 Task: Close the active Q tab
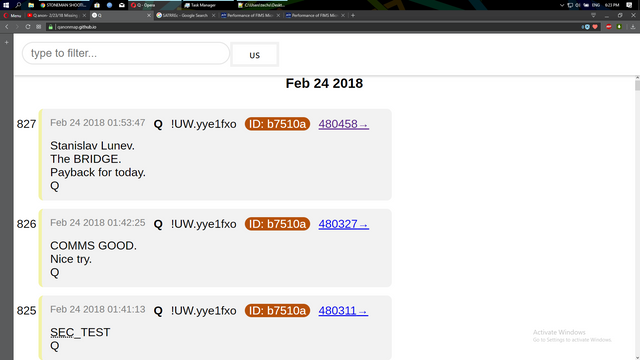(x=149, y=16)
